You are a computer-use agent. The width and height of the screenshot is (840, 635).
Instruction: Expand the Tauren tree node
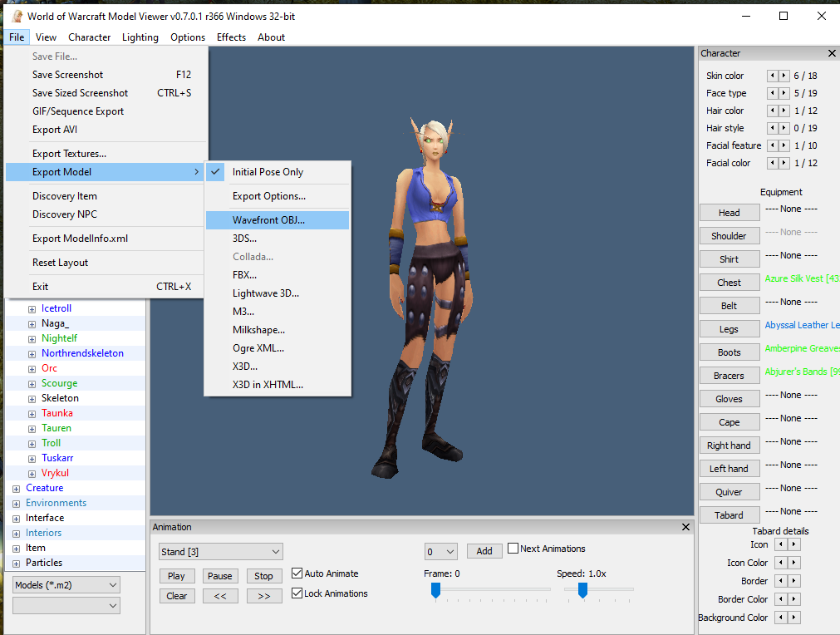[x=32, y=429]
